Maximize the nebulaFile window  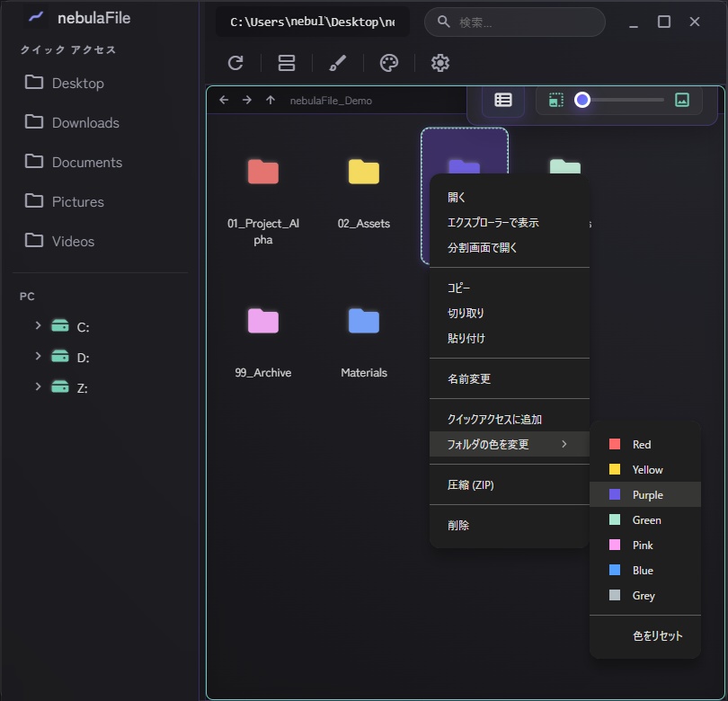click(x=664, y=22)
